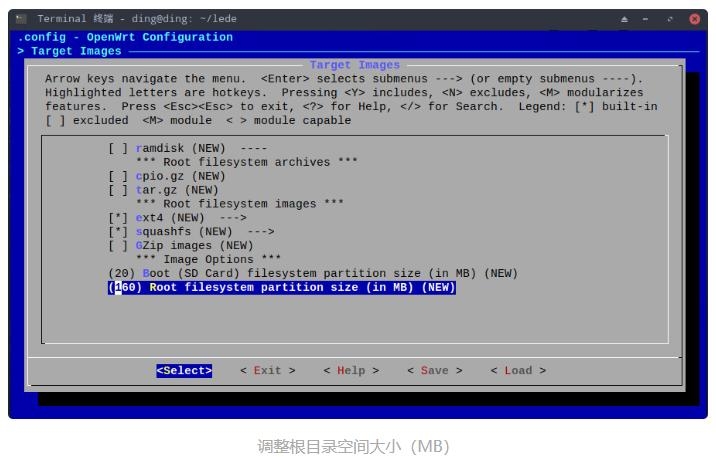Toggle the tar.gz (NEW) checkbox

118,190
